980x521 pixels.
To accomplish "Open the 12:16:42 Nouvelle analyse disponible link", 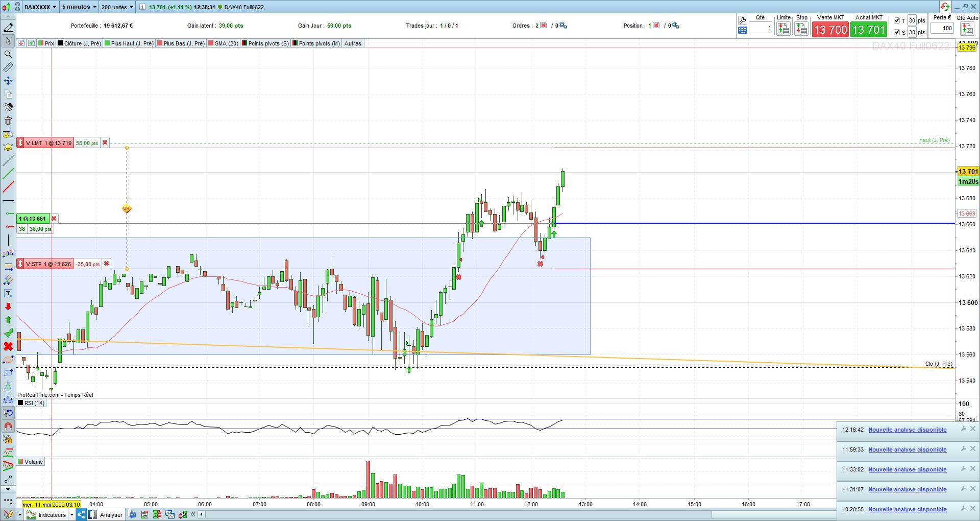I will click(908, 430).
